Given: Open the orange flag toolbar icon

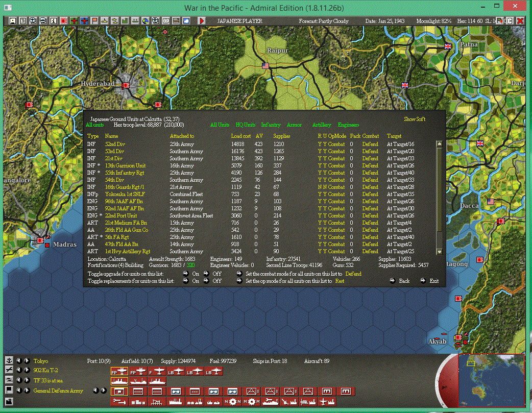Looking at the screenshot, I should pos(94,21).
